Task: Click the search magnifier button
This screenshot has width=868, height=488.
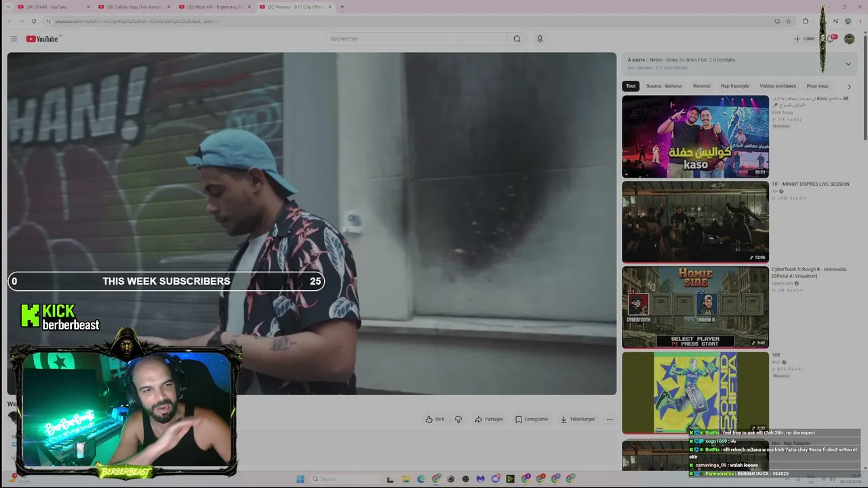Action: (517, 39)
